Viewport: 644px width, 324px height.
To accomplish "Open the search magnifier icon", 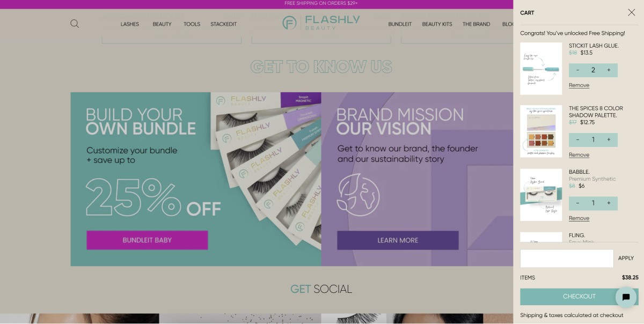I will tap(75, 24).
